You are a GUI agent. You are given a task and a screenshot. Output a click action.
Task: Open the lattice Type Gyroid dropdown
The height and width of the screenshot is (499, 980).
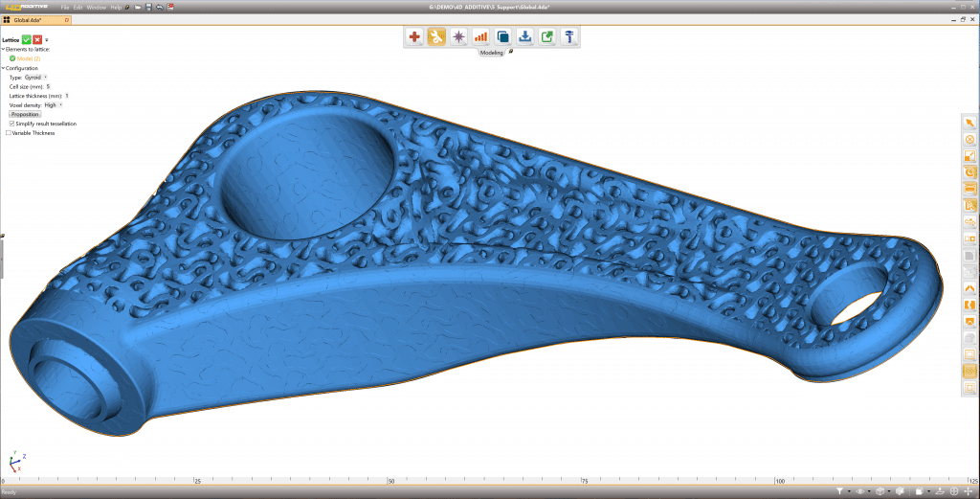tap(36, 77)
